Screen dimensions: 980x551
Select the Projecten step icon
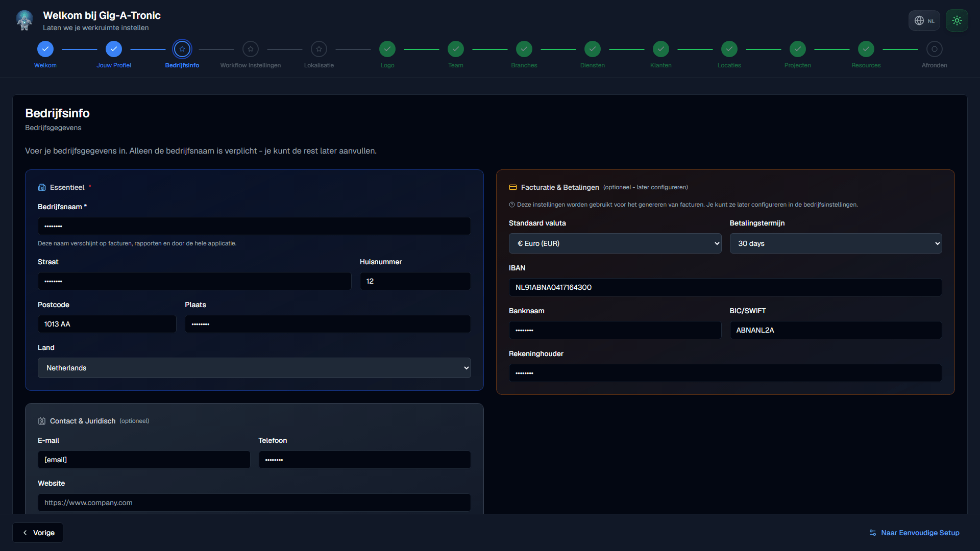(x=798, y=49)
